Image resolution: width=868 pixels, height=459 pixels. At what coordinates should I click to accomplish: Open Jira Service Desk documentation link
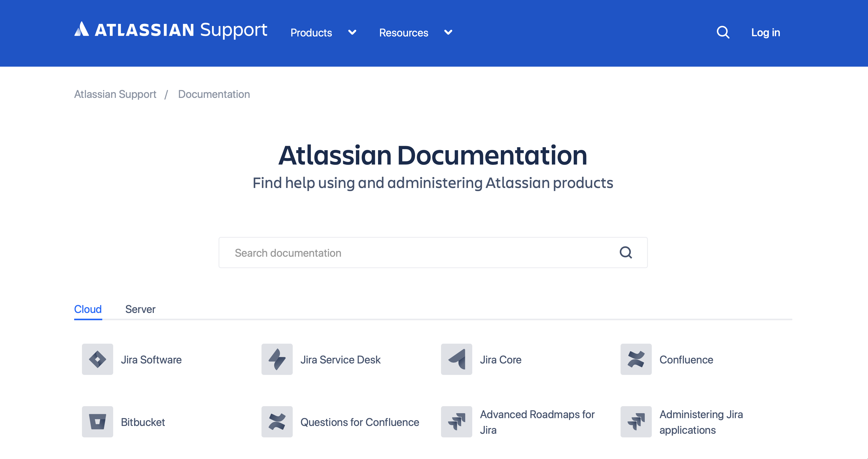point(340,360)
